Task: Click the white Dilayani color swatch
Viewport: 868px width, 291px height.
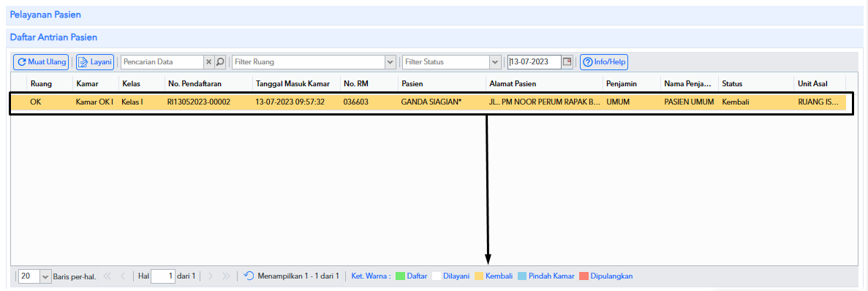Action: coord(437,276)
